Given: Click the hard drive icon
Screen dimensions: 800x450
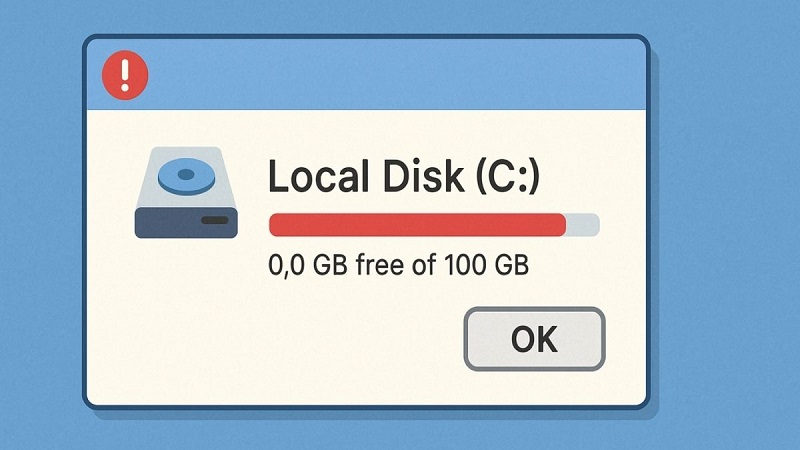Looking at the screenshot, I should point(186,194).
